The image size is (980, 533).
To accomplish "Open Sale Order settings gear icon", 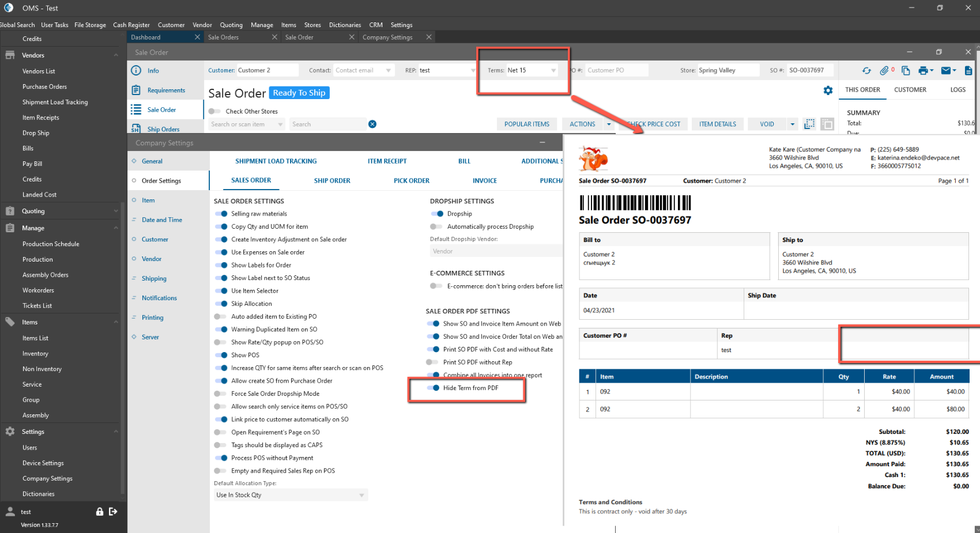I will (828, 90).
